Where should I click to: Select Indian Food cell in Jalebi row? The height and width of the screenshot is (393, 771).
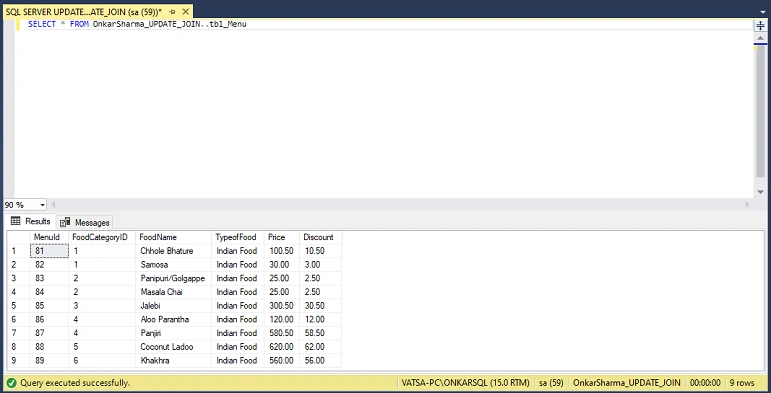(x=238, y=306)
